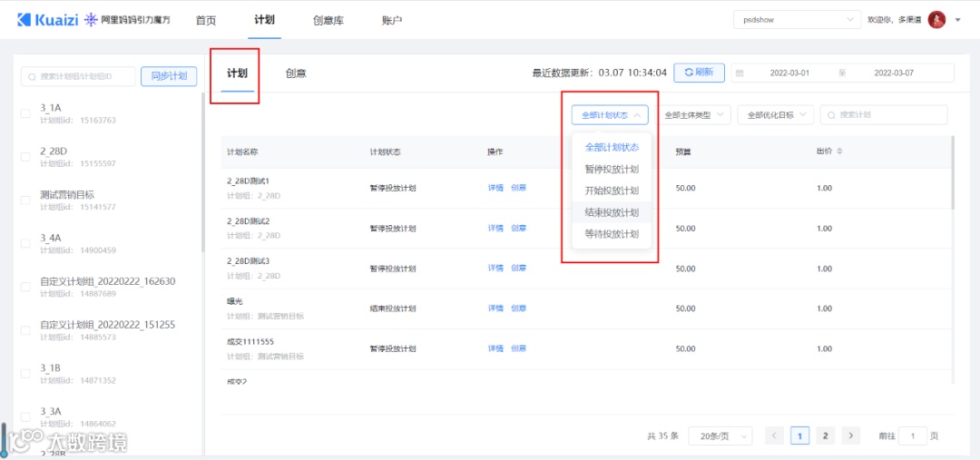Open the 首页 nav item
The height and width of the screenshot is (460, 980).
(206, 20)
